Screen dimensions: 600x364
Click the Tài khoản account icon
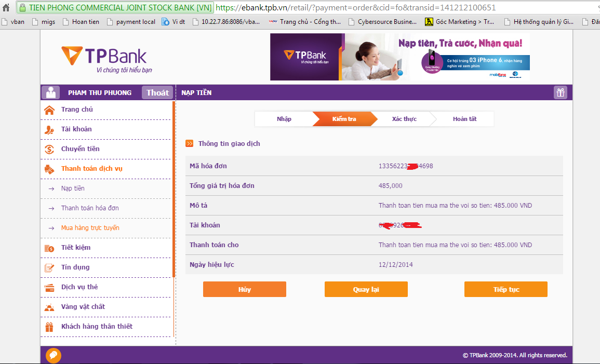tap(49, 130)
